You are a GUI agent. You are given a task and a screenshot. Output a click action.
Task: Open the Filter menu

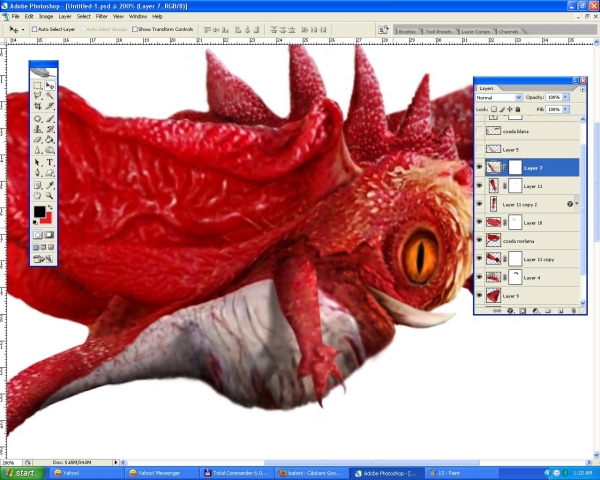click(101, 16)
